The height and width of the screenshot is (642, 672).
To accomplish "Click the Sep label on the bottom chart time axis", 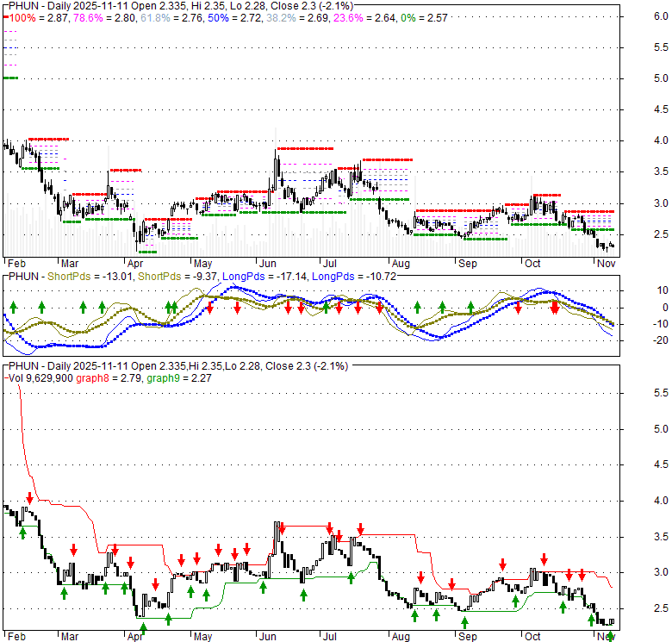I will pyautogui.click(x=467, y=637).
